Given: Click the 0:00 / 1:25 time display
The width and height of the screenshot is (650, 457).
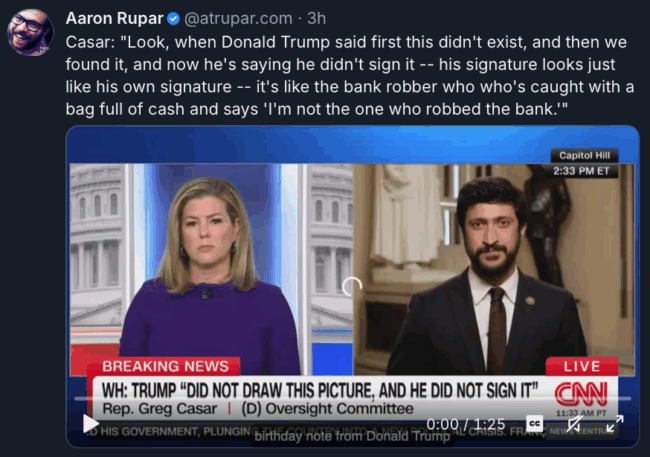Looking at the screenshot, I should click(466, 424).
